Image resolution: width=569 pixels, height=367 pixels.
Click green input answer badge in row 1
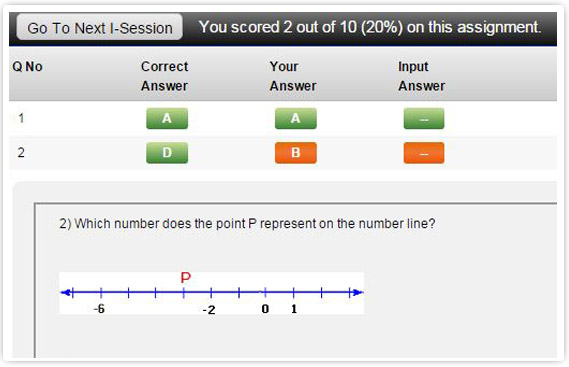click(423, 118)
